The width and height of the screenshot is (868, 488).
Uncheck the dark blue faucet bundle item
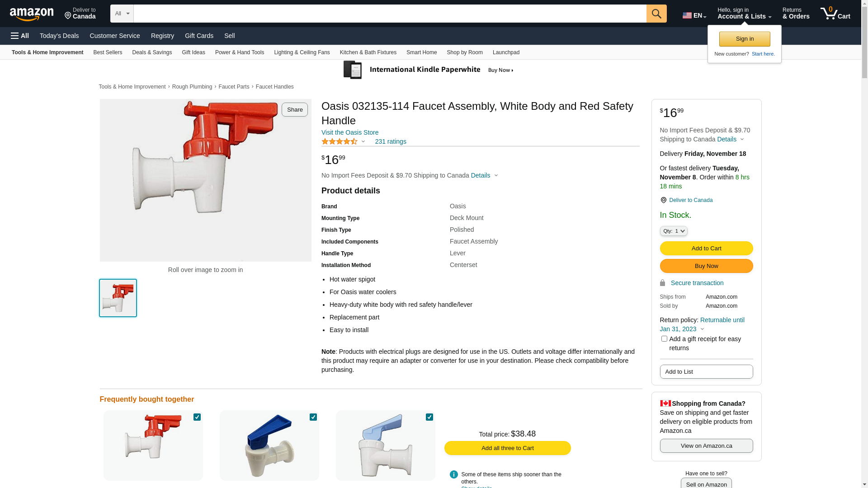(x=313, y=417)
